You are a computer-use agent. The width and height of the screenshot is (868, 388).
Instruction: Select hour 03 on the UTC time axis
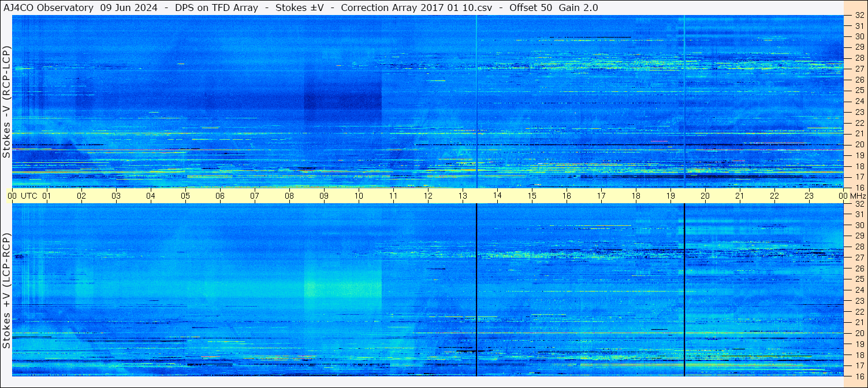pos(116,196)
